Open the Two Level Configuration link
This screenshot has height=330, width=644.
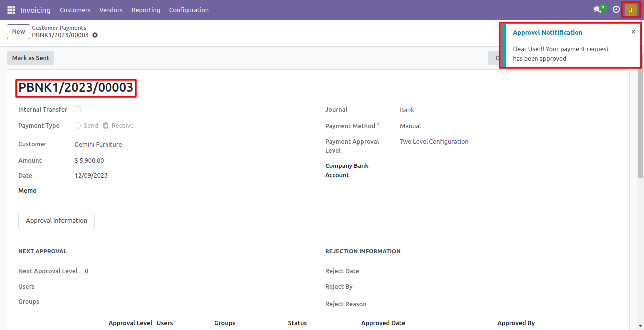(434, 142)
